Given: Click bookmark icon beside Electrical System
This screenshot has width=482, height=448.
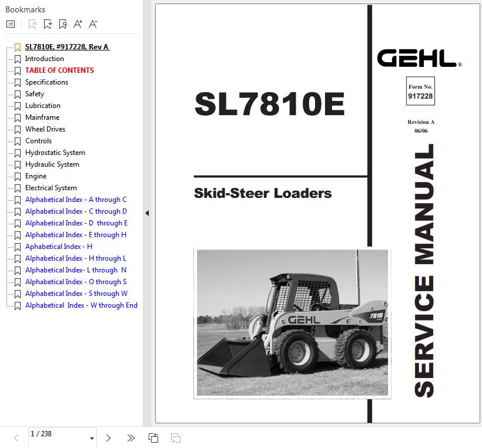Looking at the screenshot, I should (x=18, y=188).
